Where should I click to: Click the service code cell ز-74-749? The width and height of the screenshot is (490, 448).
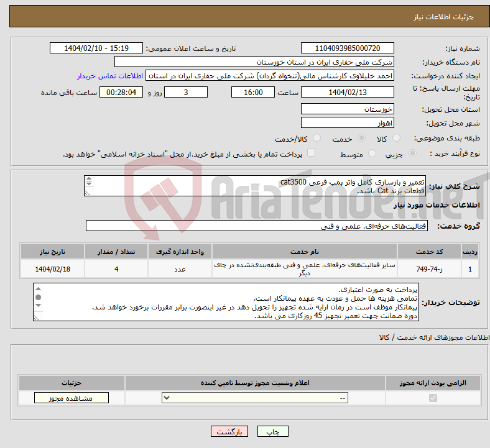point(429,269)
